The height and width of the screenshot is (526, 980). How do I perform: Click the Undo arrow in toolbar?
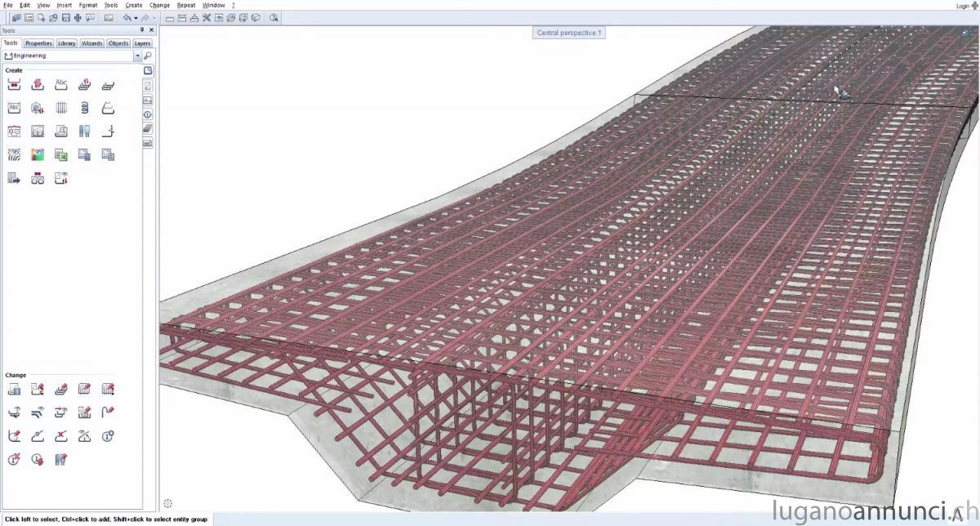click(x=127, y=17)
